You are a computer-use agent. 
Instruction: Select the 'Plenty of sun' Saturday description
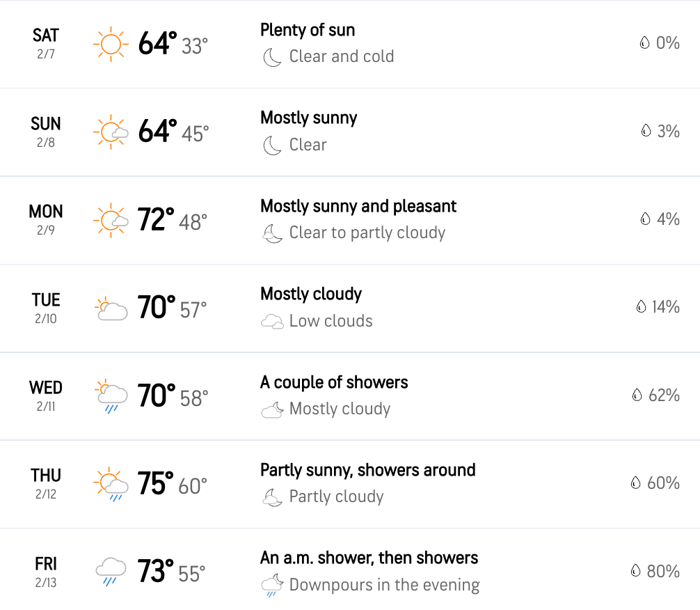point(308,30)
